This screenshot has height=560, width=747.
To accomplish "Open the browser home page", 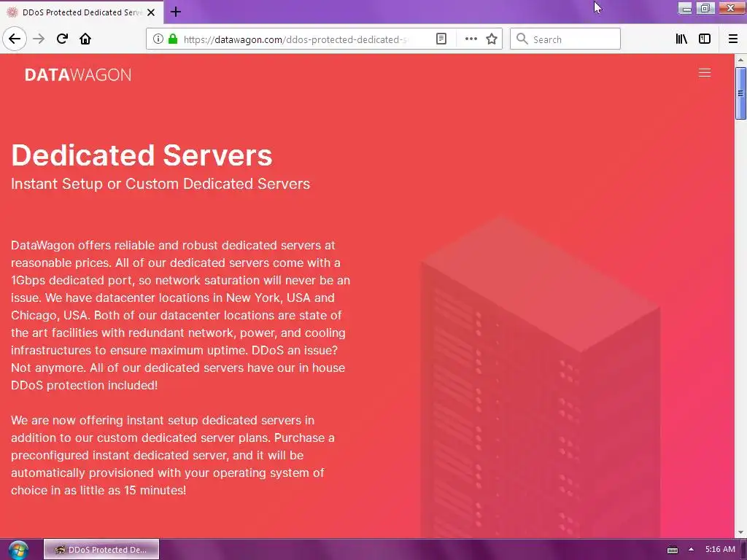I will (x=85, y=39).
